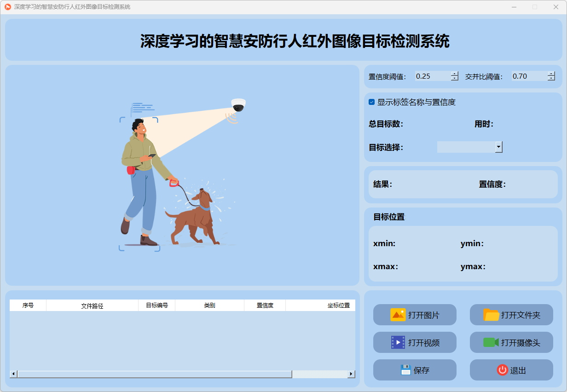Click the 交并比阈值 value field 0.70

pyautogui.click(x=530, y=76)
